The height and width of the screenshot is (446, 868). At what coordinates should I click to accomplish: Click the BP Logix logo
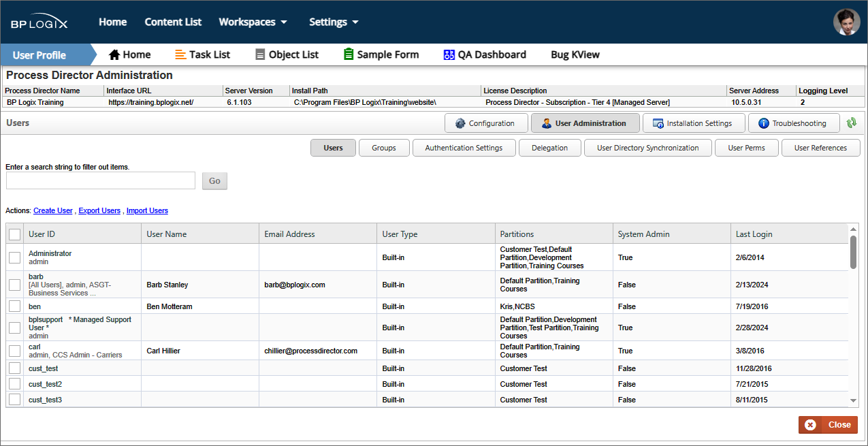pyautogui.click(x=39, y=22)
